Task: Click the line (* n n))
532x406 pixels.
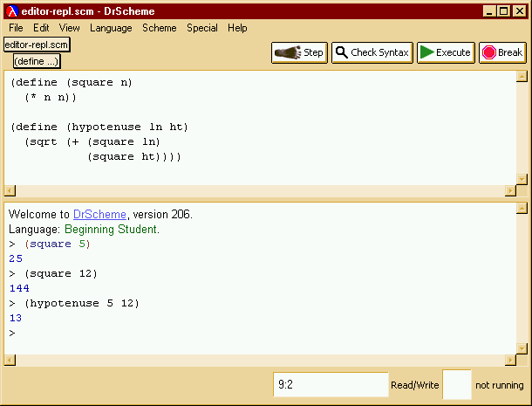Action: pyautogui.click(x=51, y=98)
